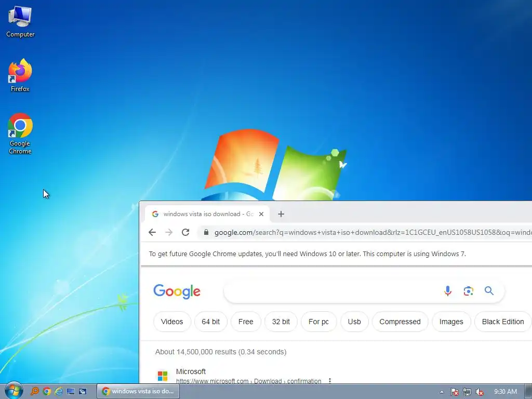Viewport: 532px width, 399px height.
Task: Click the Show Desktop strip at taskbar end
Action: (x=528, y=391)
